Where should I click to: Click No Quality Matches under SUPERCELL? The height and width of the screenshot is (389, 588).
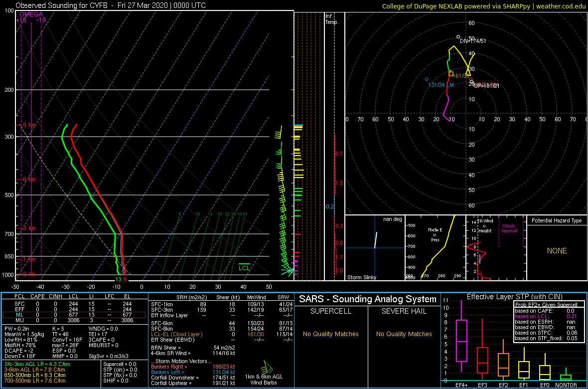pyautogui.click(x=331, y=334)
